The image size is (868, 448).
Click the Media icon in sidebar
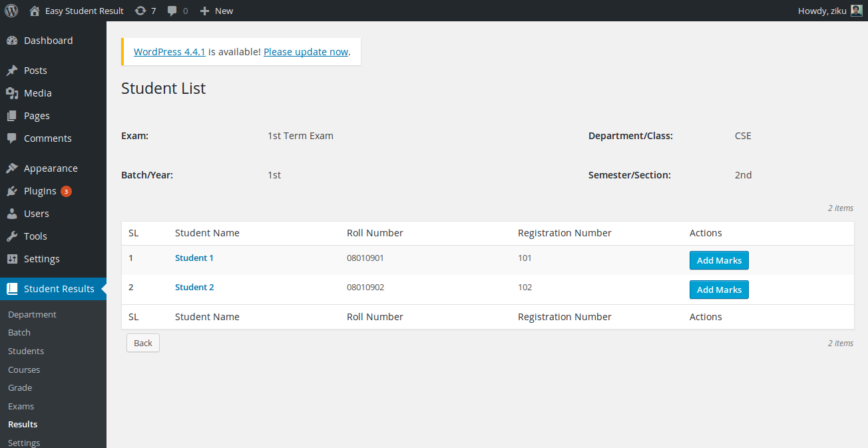tap(12, 93)
